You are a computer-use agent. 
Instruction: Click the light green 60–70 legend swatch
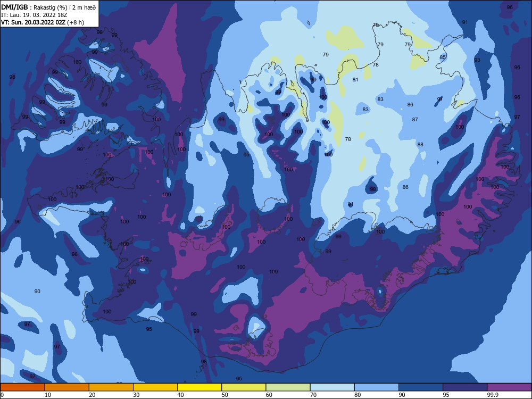pyautogui.click(x=288, y=387)
